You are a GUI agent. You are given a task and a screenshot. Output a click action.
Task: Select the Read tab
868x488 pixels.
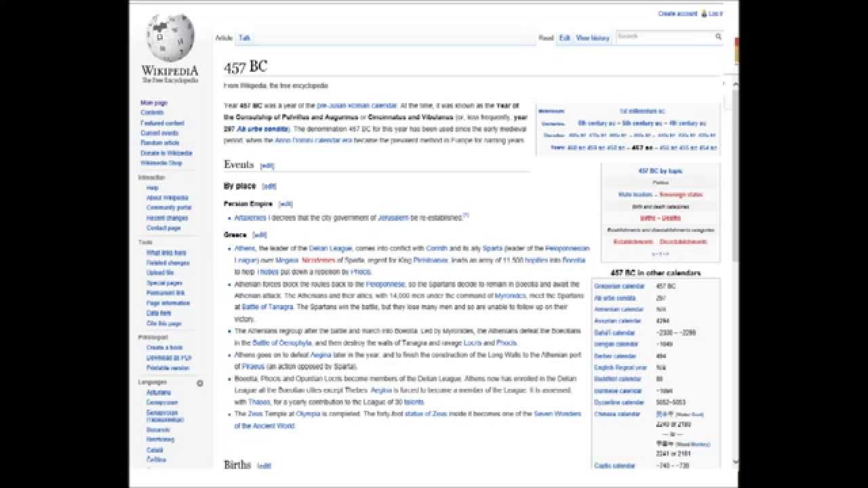(x=546, y=38)
